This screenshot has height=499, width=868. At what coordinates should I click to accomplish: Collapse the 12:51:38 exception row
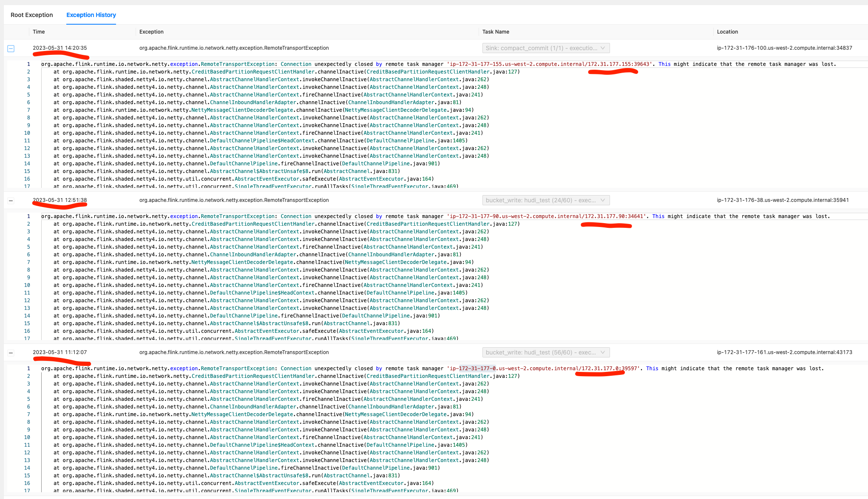[11, 201]
